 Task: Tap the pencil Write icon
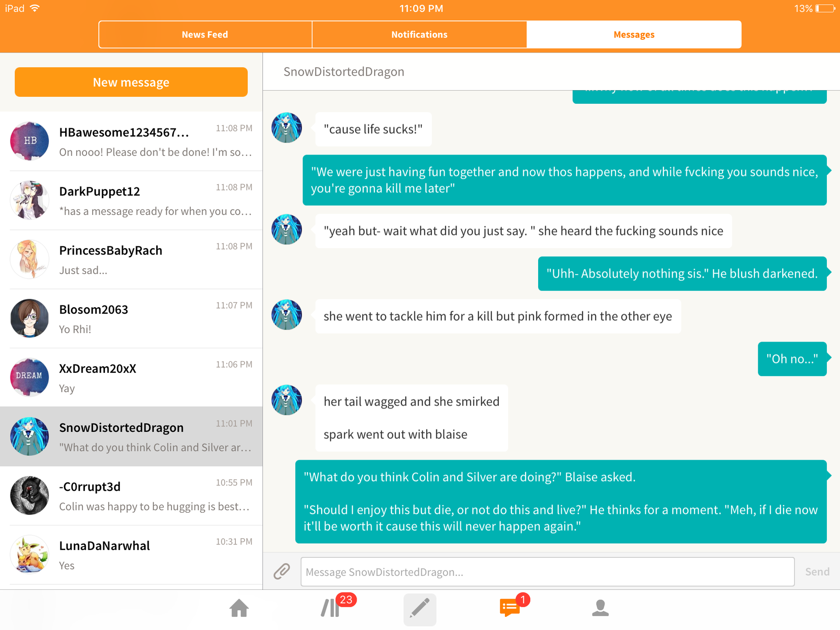coord(420,609)
